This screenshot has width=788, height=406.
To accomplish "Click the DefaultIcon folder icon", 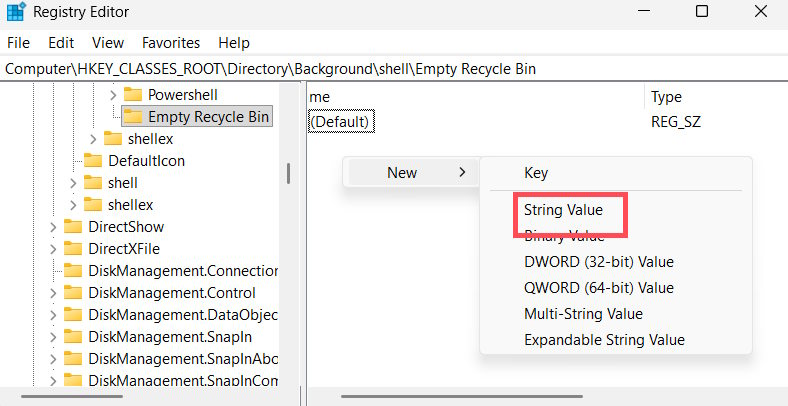I will 93,161.
